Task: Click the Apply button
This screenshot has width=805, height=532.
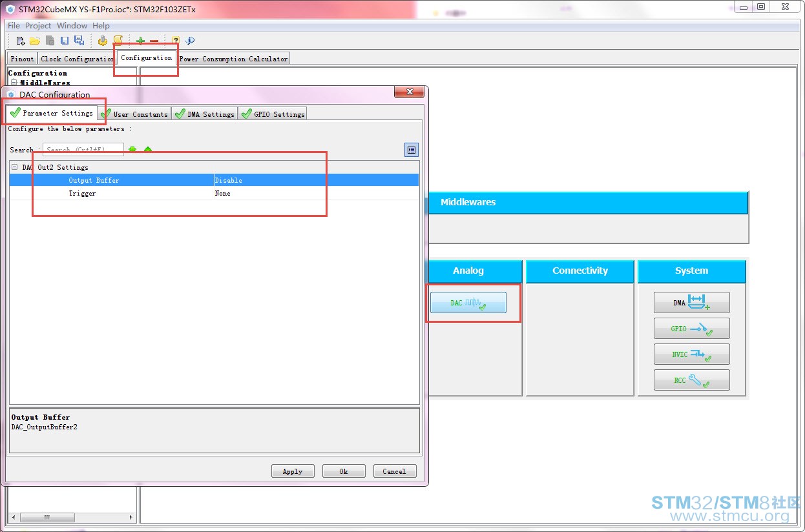Action: pyautogui.click(x=293, y=471)
